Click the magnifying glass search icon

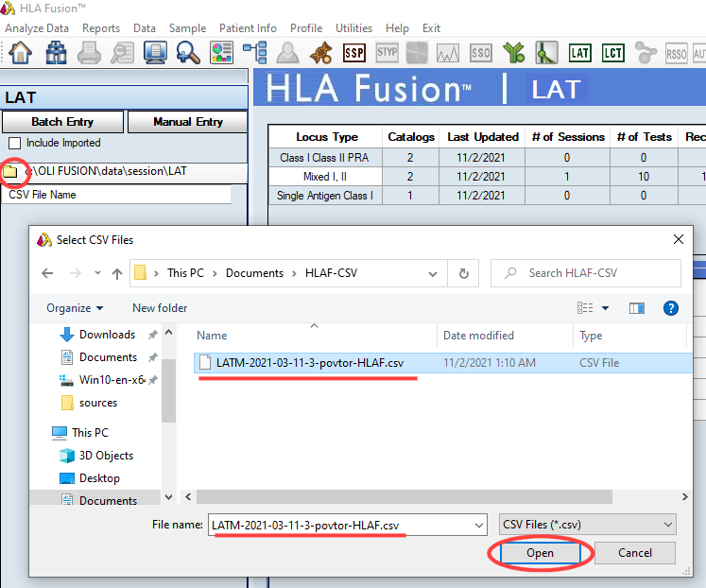click(x=188, y=53)
